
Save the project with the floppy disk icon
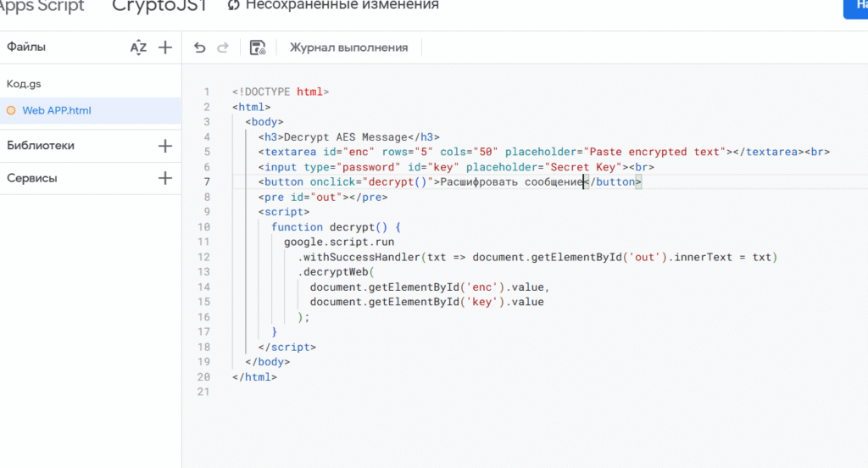click(x=259, y=47)
